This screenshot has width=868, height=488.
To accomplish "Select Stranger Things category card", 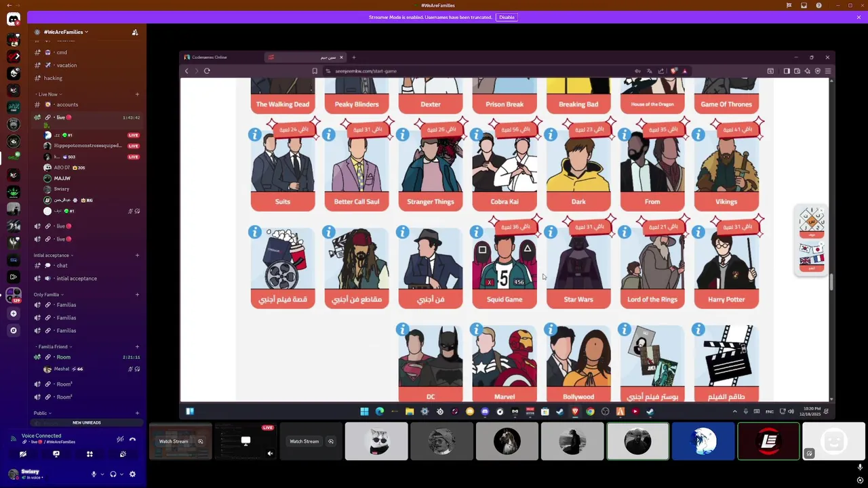I will [x=431, y=171].
